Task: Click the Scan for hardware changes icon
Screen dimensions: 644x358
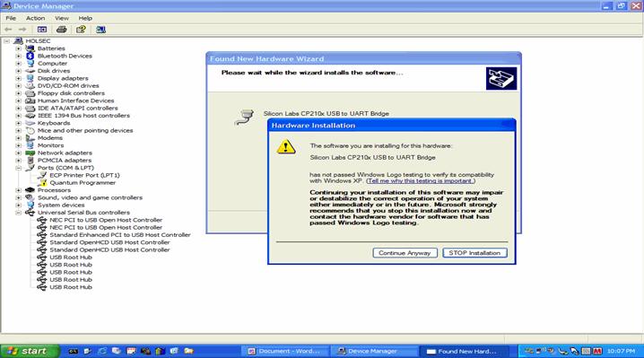Action: [x=100, y=30]
